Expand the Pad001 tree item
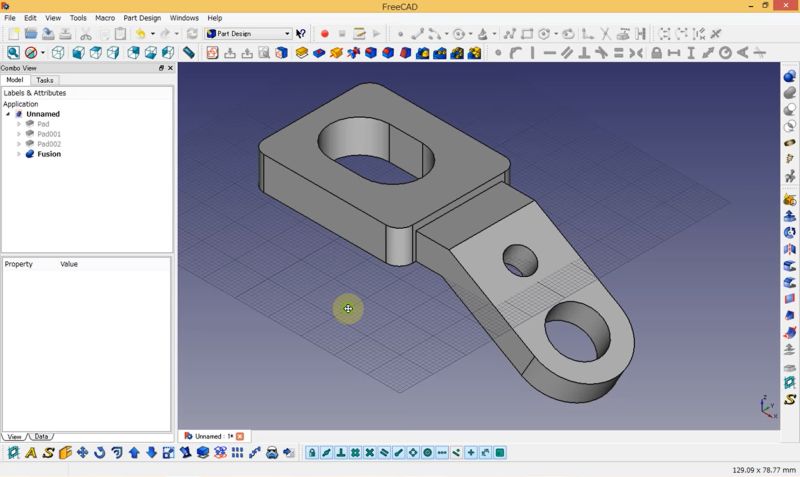Screen dimensions: 800x477 (x=19, y=134)
